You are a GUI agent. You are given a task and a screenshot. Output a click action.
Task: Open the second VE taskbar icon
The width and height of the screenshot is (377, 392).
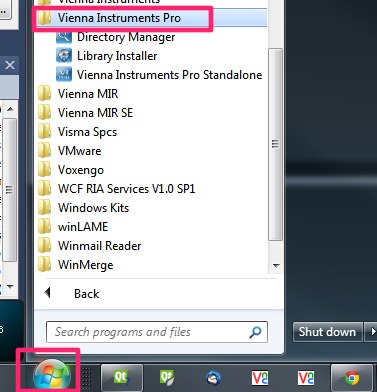click(x=306, y=378)
